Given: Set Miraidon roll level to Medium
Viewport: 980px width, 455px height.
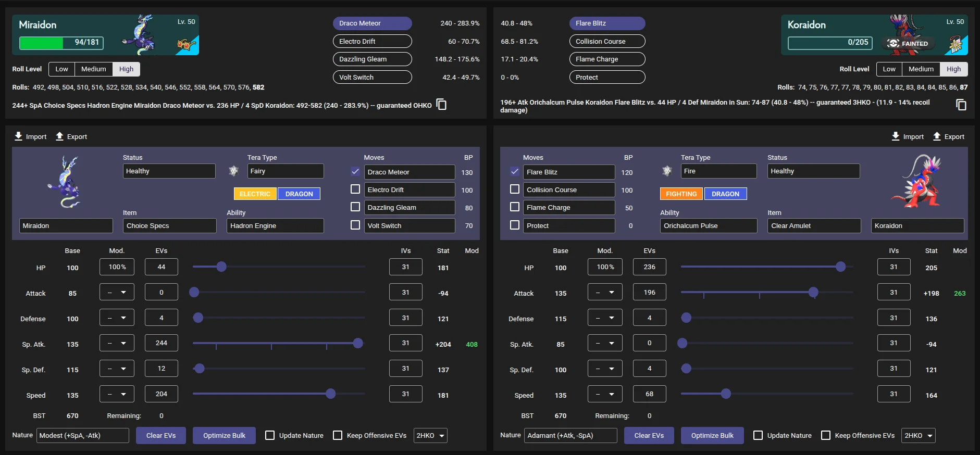Looking at the screenshot, I should tap(94, 69).
